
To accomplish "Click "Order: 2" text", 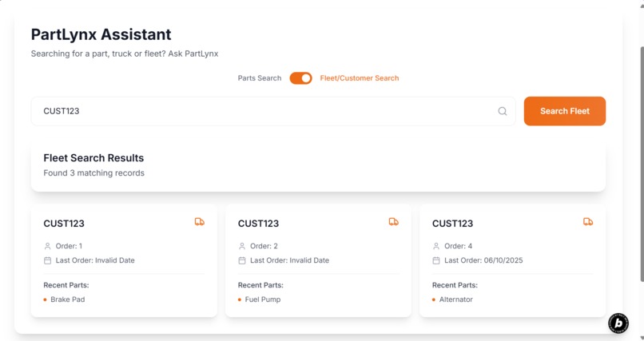I will [264, 246].
